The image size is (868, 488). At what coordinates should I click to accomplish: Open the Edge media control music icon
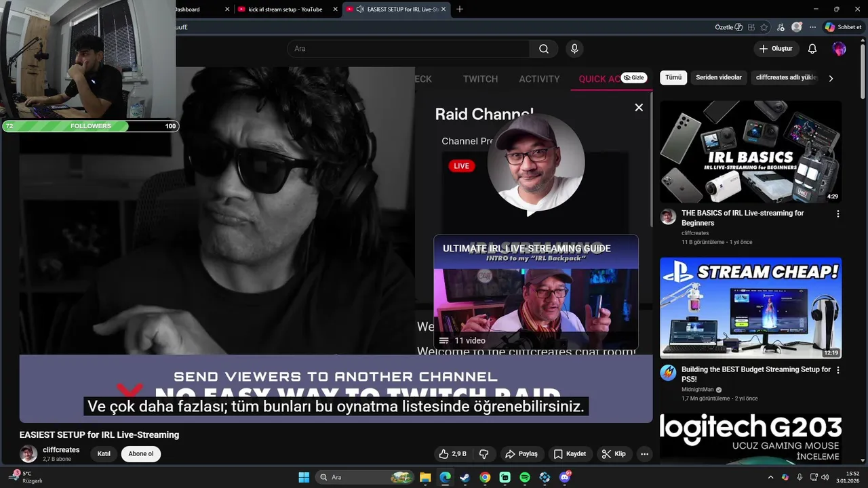tap(781, 27)
